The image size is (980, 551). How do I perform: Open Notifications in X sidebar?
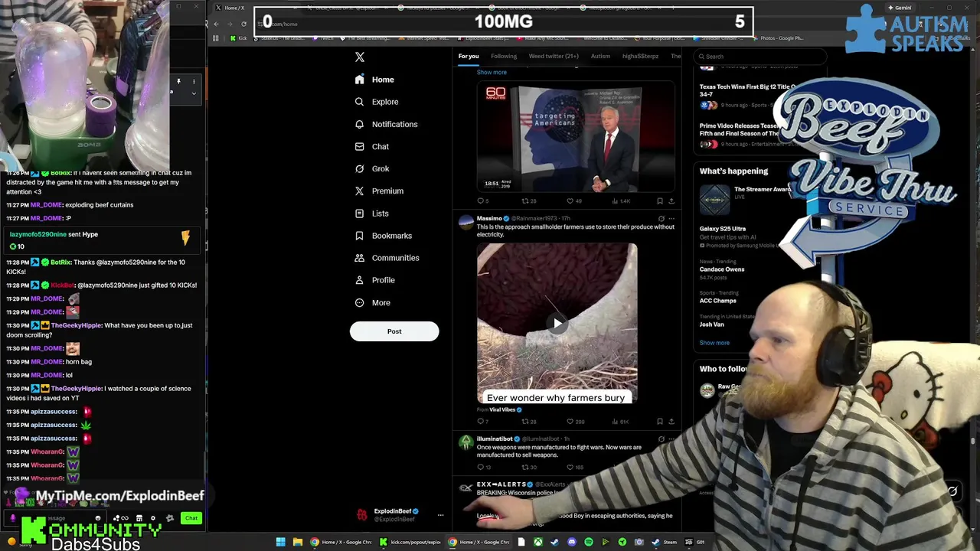point(386,124)
